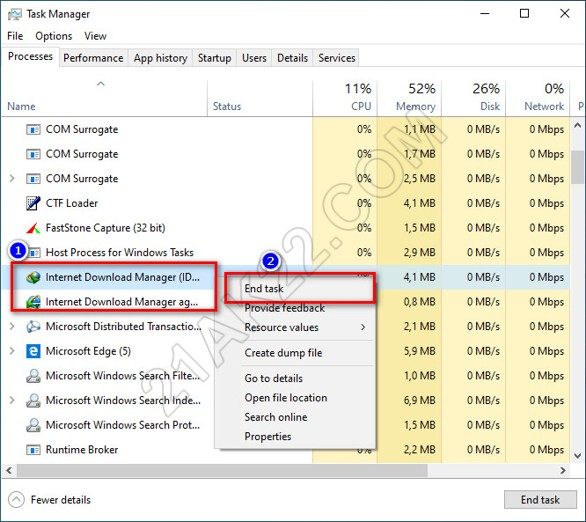Switch to the Users tab

[x=254, y=58]
